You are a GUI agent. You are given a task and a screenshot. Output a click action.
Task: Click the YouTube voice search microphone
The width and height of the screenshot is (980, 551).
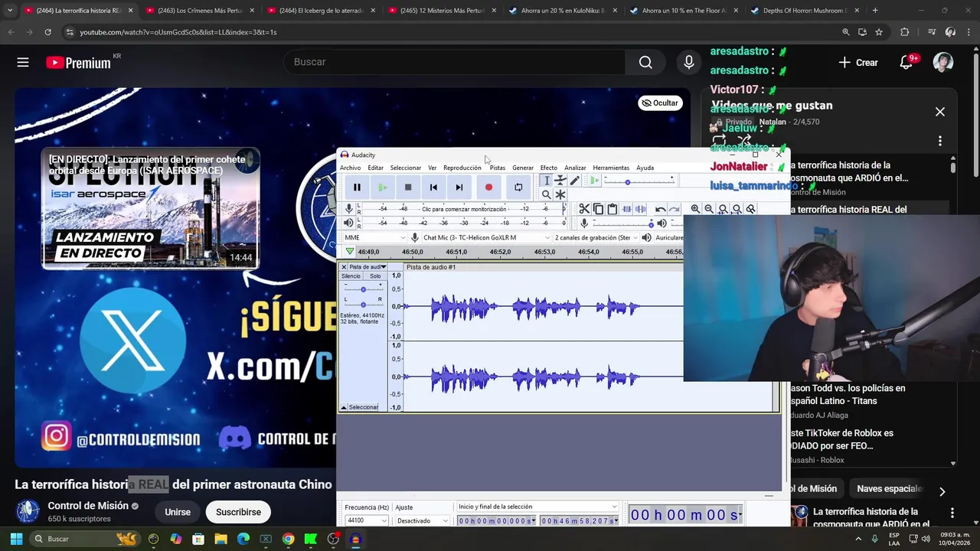(689, 62)
